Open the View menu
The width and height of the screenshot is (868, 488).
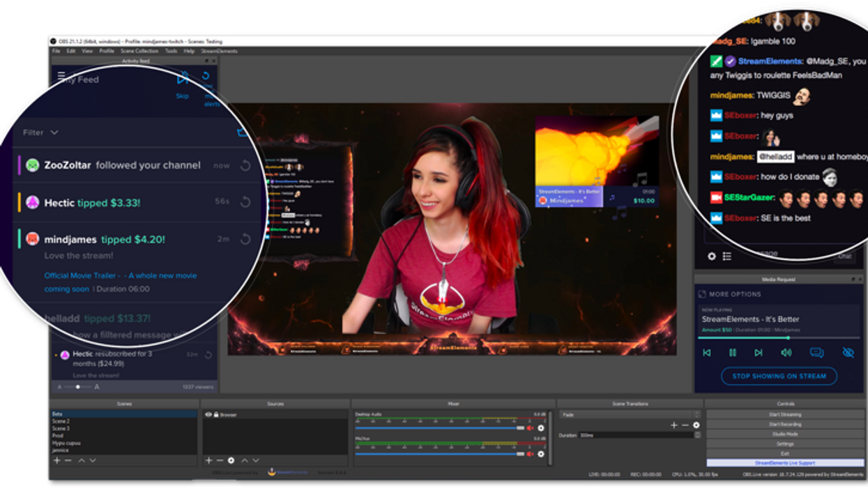[x=87, y=52]
